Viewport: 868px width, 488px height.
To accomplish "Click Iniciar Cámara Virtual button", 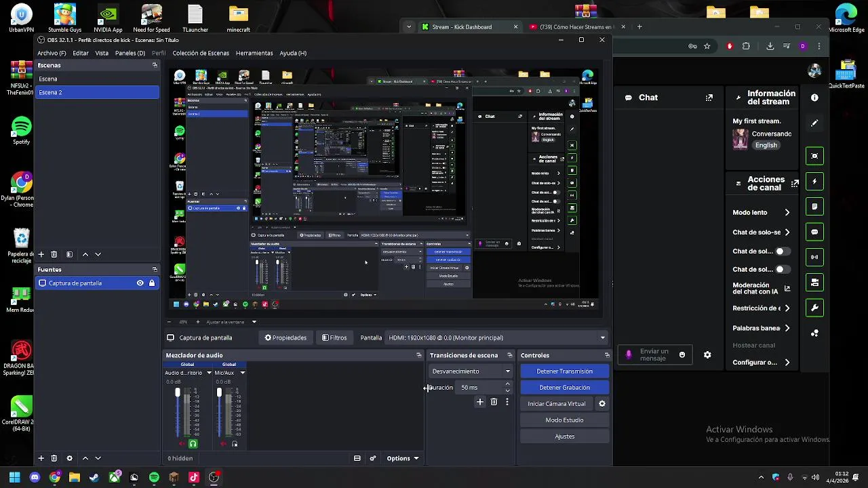I will pos(557,404).
